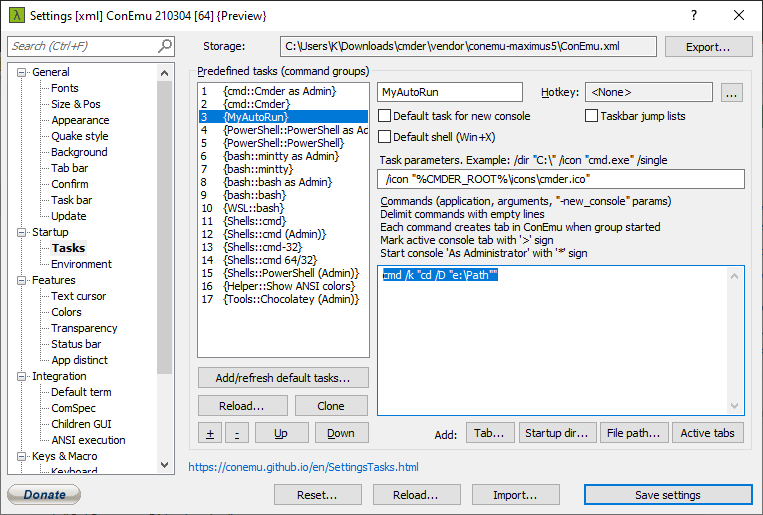Go to Transparency settings

(84, 328)
